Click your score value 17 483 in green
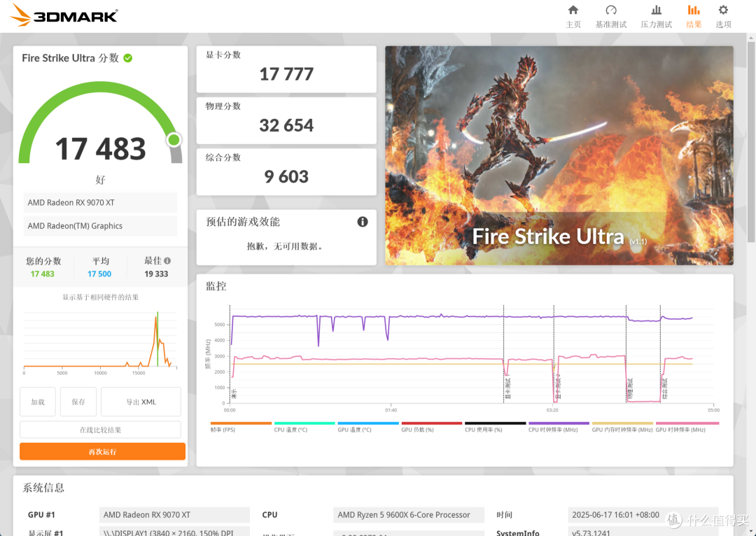 [43, 274]
